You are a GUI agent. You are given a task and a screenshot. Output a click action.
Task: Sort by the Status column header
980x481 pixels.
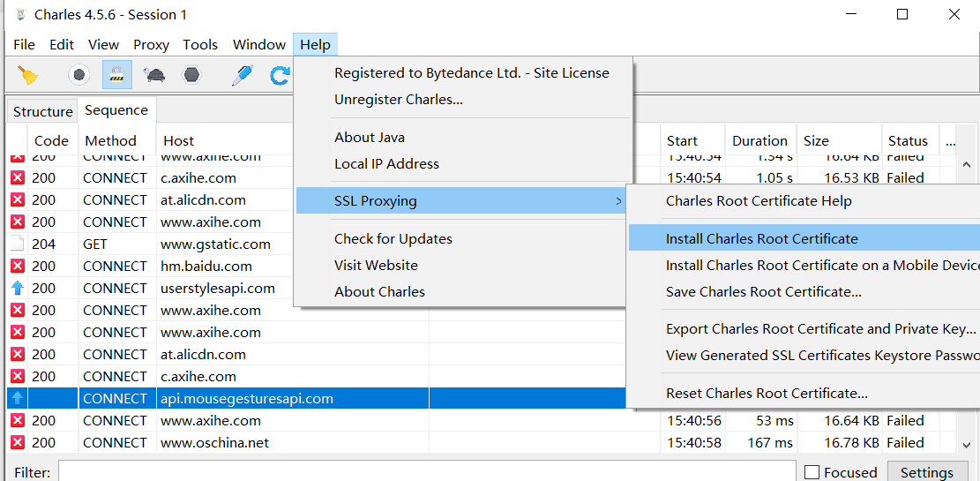coord(910,140)
